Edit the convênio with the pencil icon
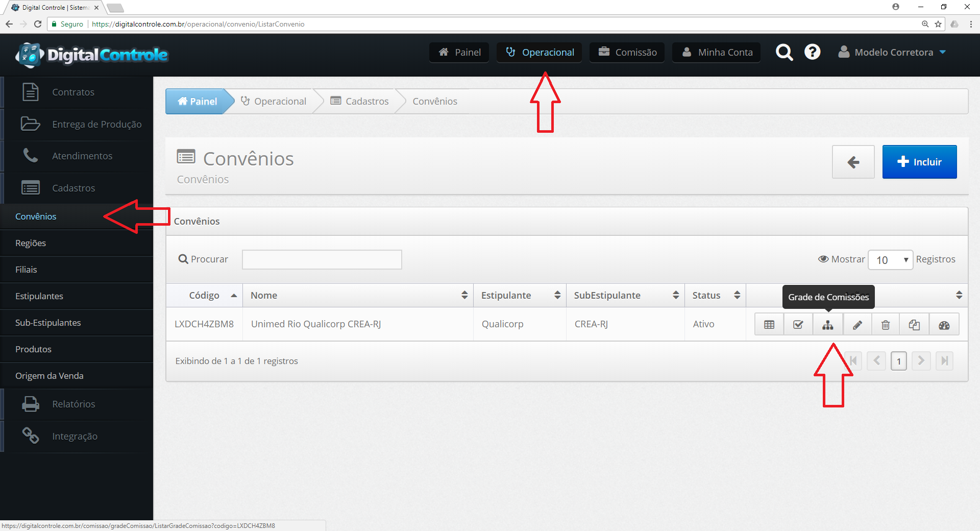The height and width of the screenshot is (531, 980). tap(857, 325)
